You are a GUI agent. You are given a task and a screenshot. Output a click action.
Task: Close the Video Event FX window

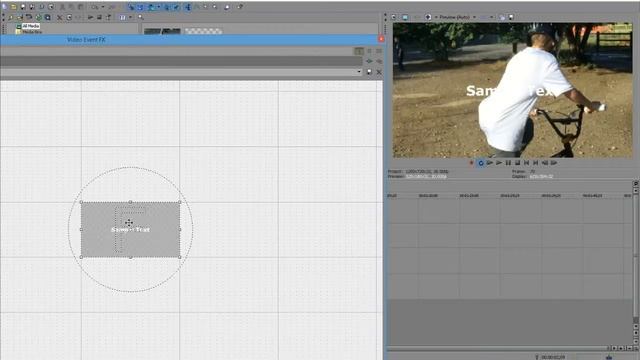point(381,39)
